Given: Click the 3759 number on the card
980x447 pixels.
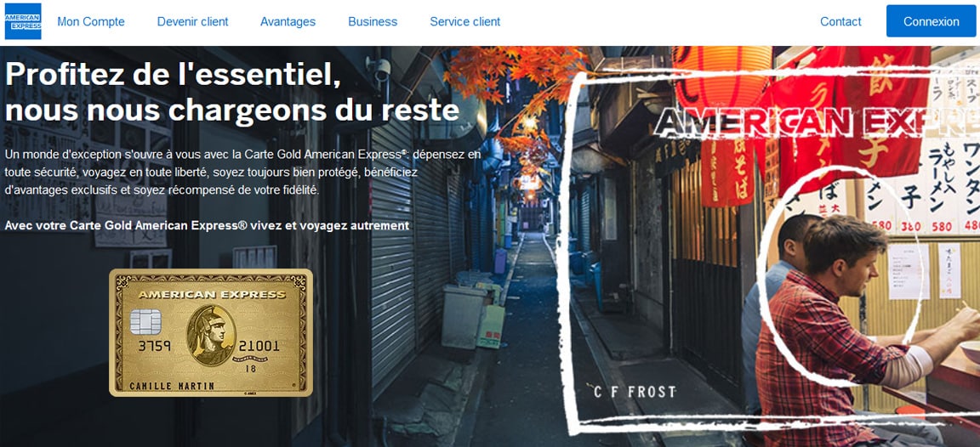Looking at the screenshot, I should (x=154, y=346).
